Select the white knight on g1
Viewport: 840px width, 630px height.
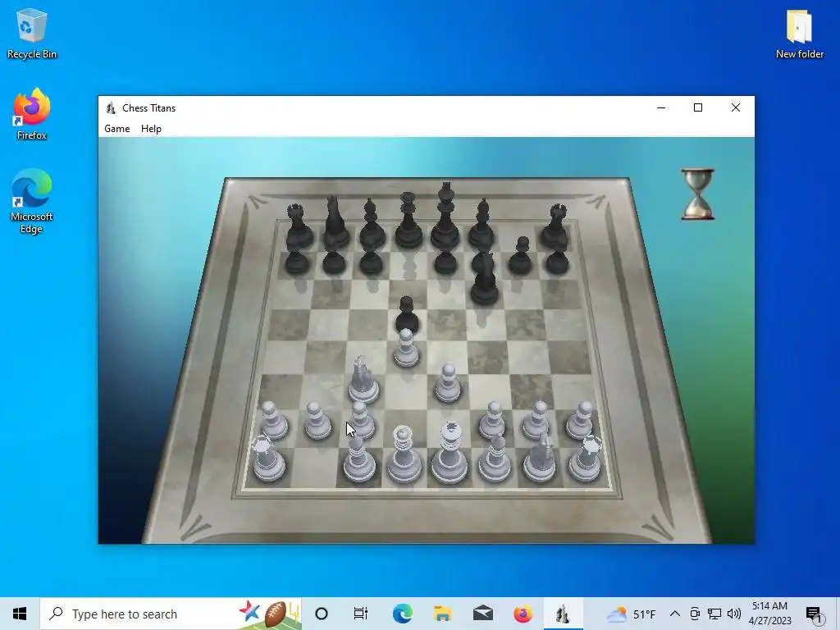click(540, 458)
